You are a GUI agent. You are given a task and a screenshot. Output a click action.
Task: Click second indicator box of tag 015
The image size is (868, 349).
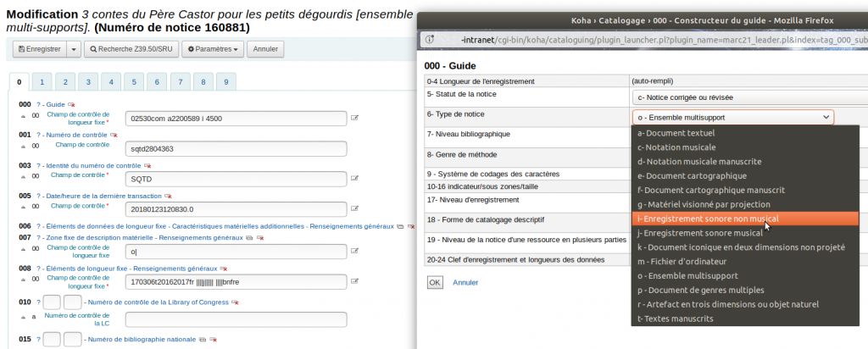tap(73, 339)
